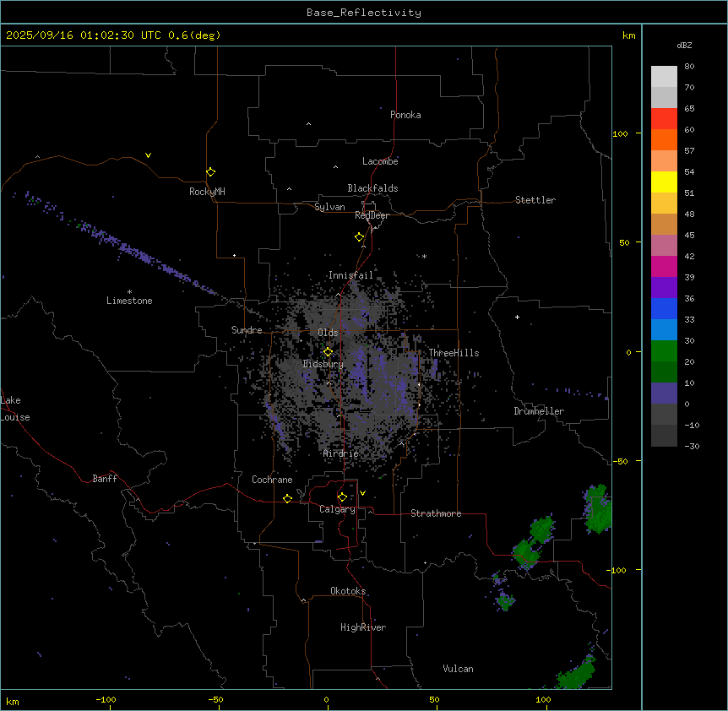Click the magenta 39-42 dBZ legend swatch
728x711 pixels.
[664, 267]
